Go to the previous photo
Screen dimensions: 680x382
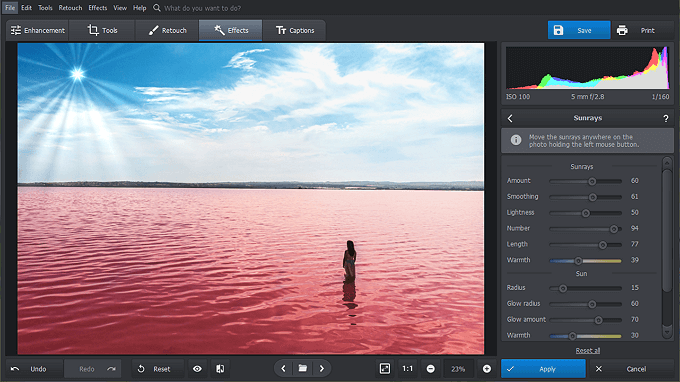(x=284, y=369)
